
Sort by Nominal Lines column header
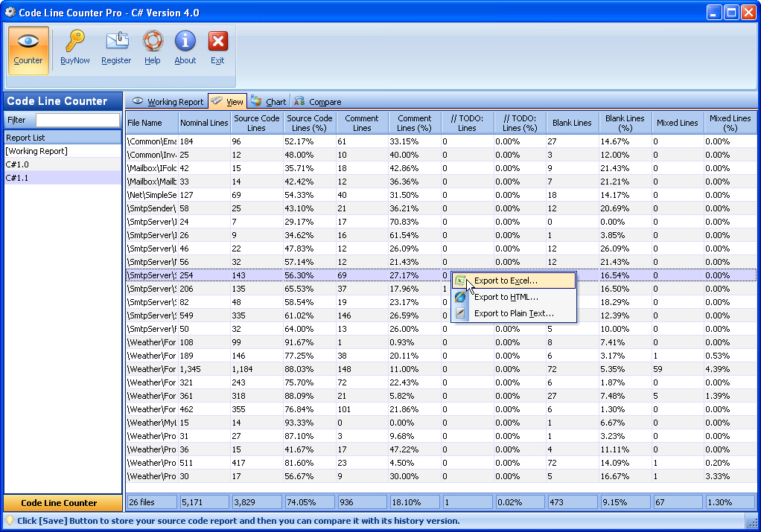pos(204,123)
